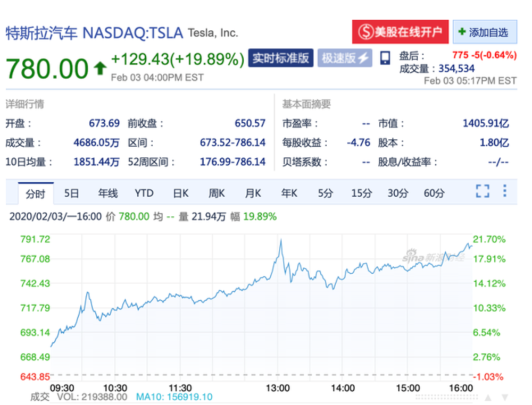Switch to the 分时 tab
This screenshot has width=532, height=405.
[x=36, y=193]
